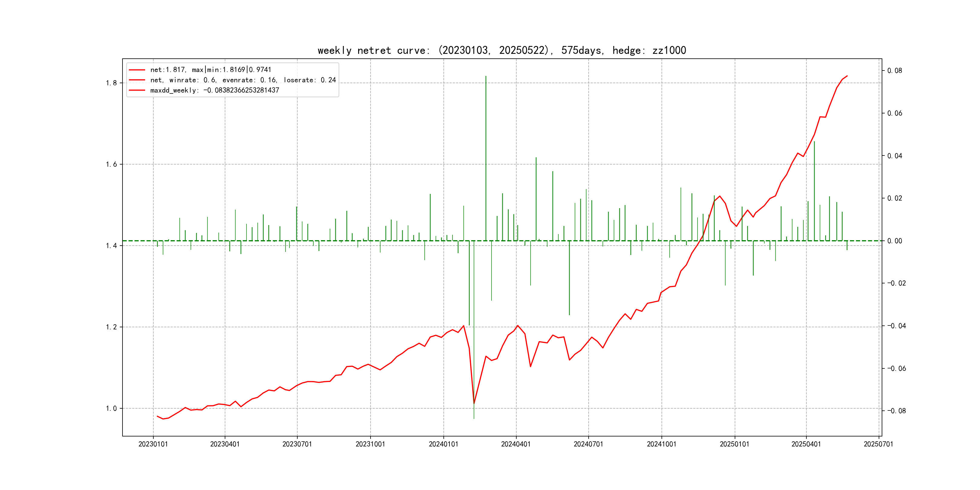
Task: Click the legend entry showing net:1.817
Action: [211, 70]
